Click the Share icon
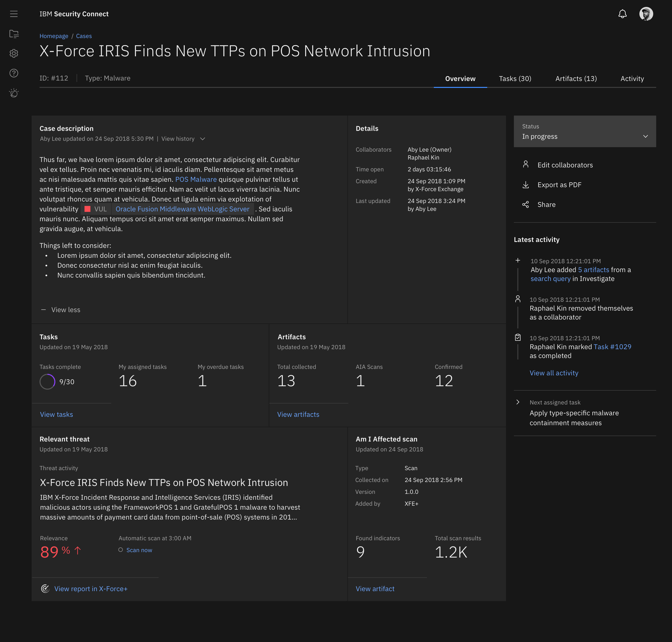The image size is (672, 642). (x=525, y=204)
